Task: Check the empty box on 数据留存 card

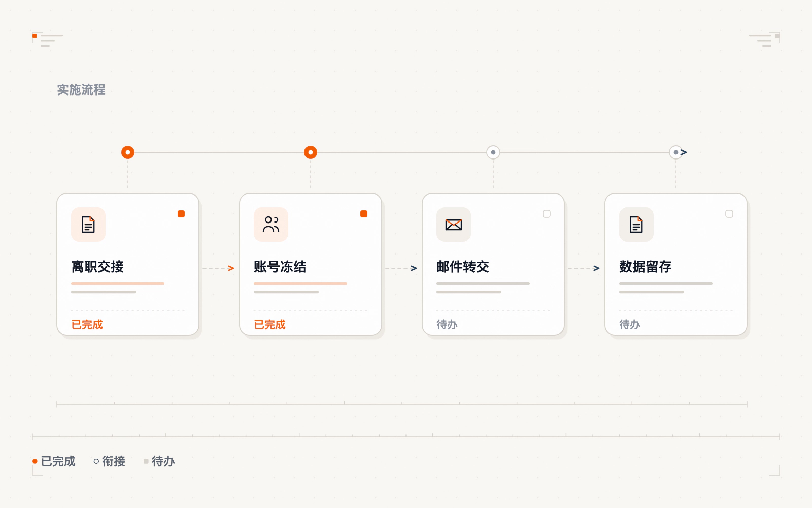Action: coord(729,214)
